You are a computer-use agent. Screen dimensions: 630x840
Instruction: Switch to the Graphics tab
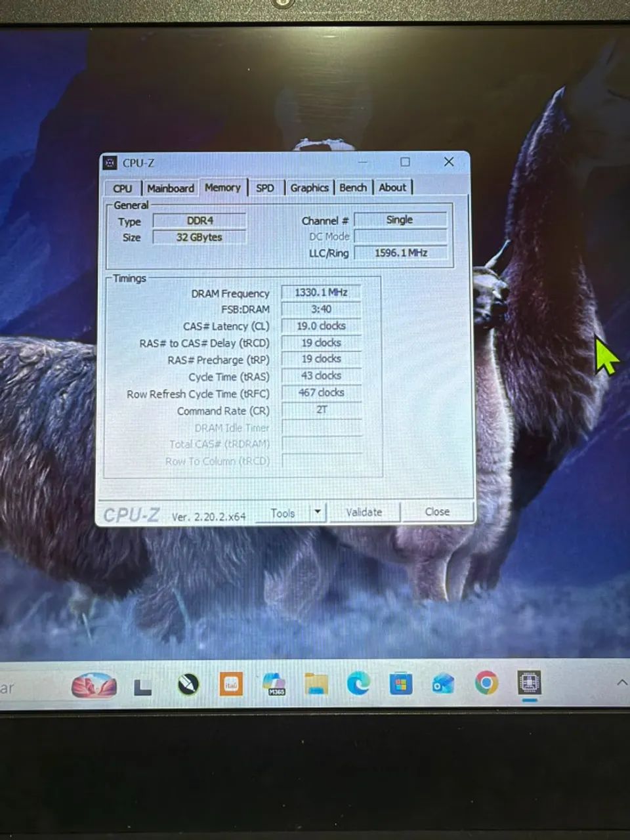click(309, 188)
